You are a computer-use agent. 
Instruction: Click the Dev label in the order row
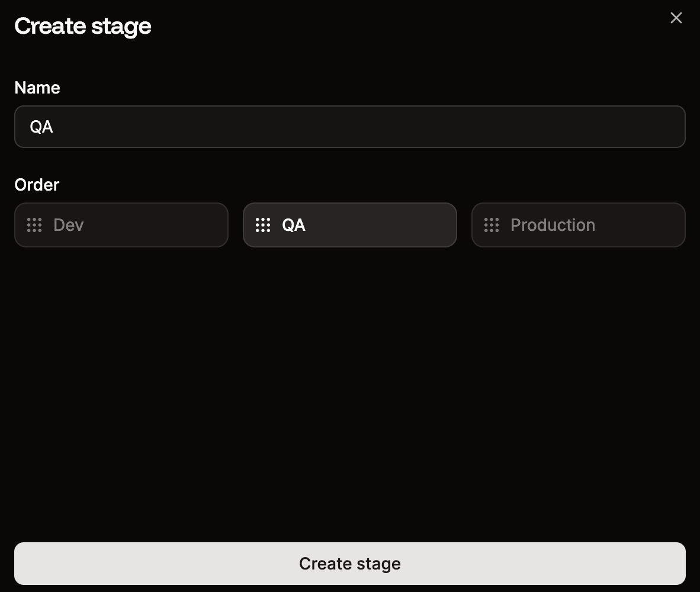point(68,225)
